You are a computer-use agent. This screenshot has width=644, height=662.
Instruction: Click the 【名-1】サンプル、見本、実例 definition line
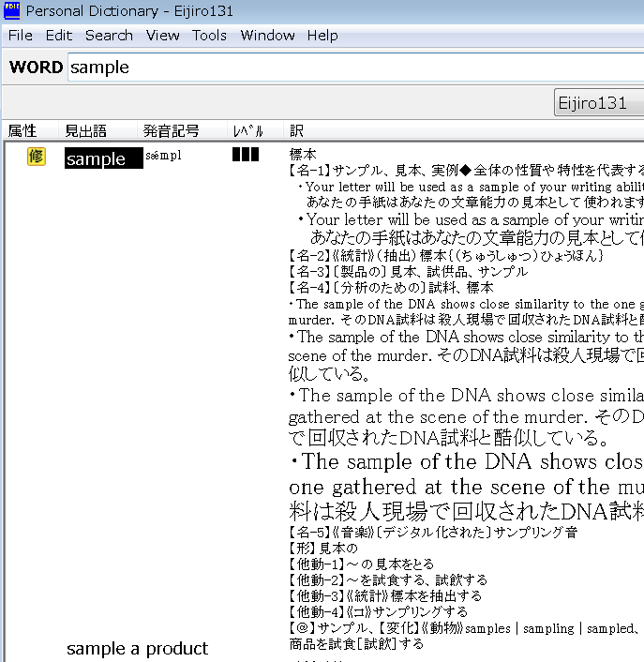tap(466, 170)
